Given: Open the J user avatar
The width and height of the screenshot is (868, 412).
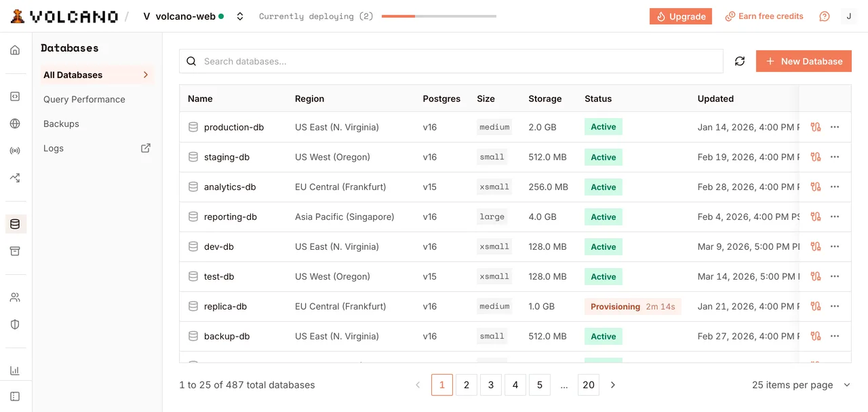Looking at the screenshot, I should [x=849, y=16].
